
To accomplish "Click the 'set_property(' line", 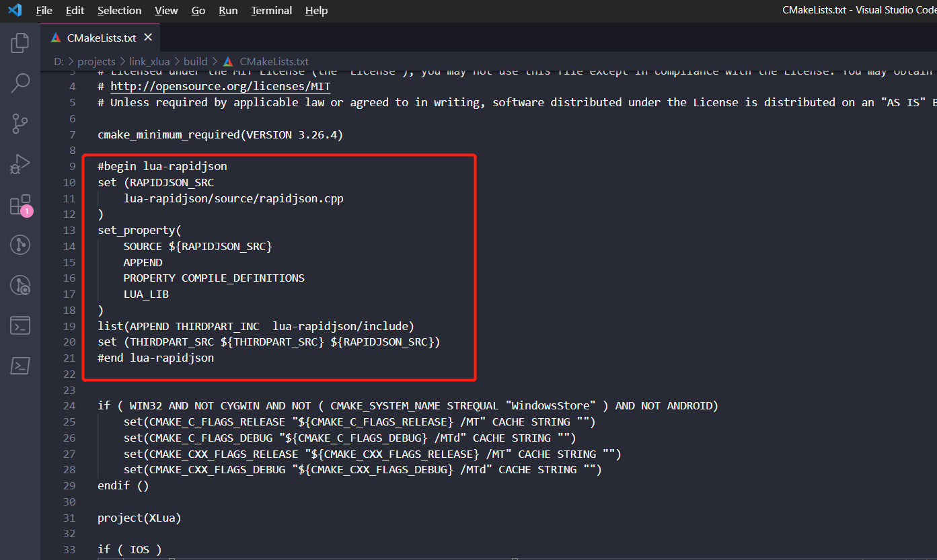I will click(140, 230).
